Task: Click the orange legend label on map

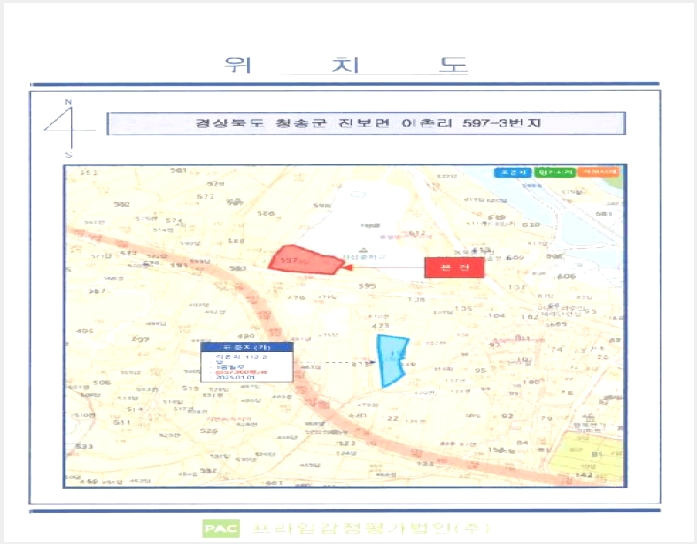Action: [x=598, y=172]
